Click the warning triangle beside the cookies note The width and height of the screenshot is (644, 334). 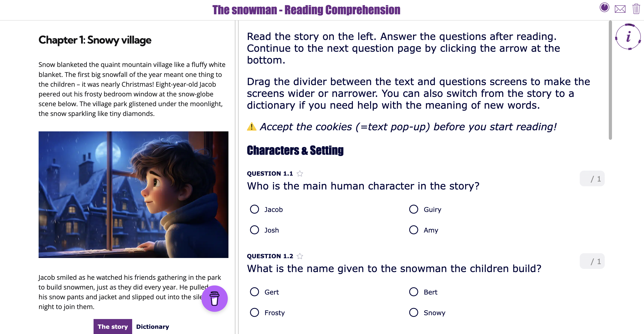[x=252, y=126]
